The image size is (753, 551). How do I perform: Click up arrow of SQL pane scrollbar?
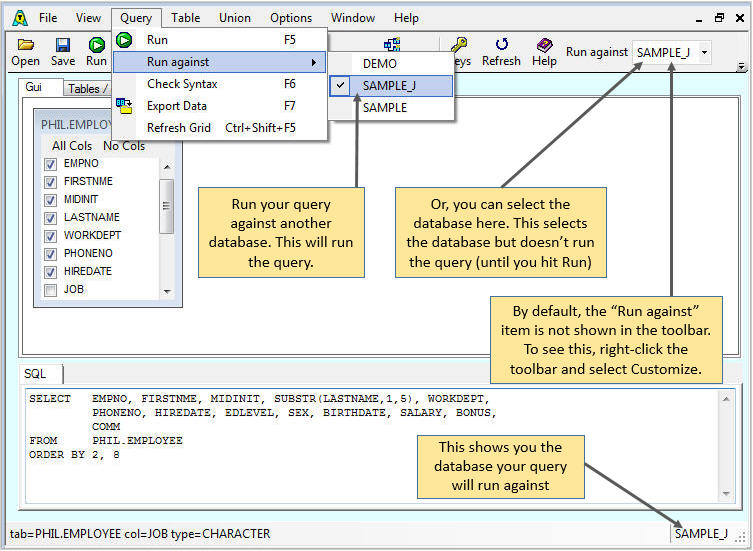pyautogui.click(x=726, y=399)
